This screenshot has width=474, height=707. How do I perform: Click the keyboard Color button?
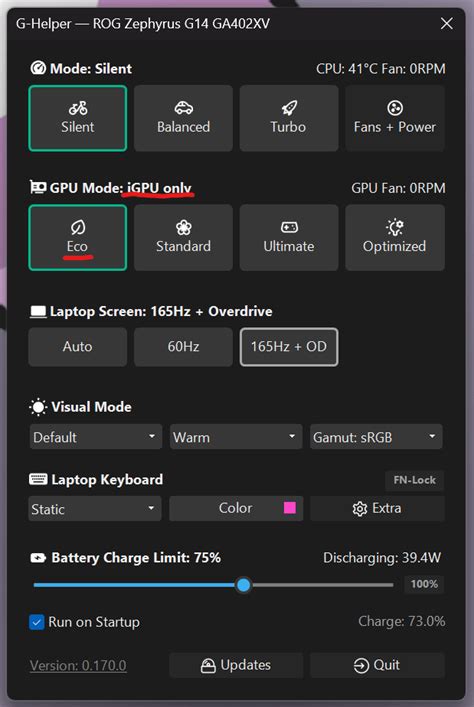pyautogui.click(x=236, y=508)
